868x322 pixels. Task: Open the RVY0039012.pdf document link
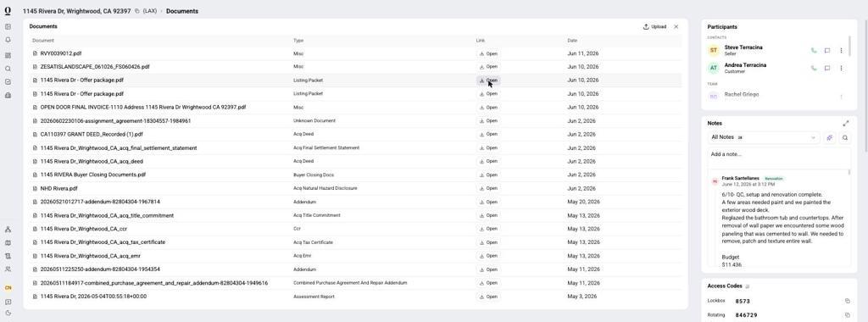coord(488,53)
